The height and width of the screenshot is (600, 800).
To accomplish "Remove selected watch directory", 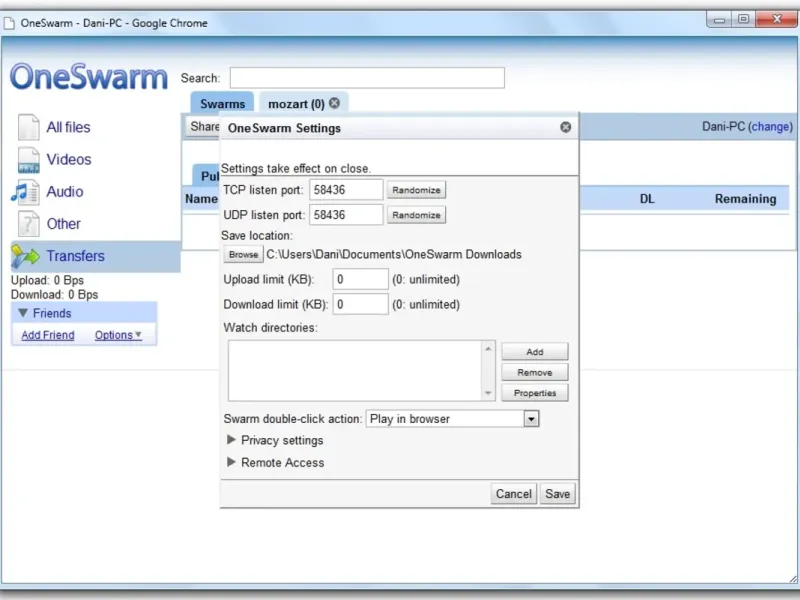I will (535, 372).
